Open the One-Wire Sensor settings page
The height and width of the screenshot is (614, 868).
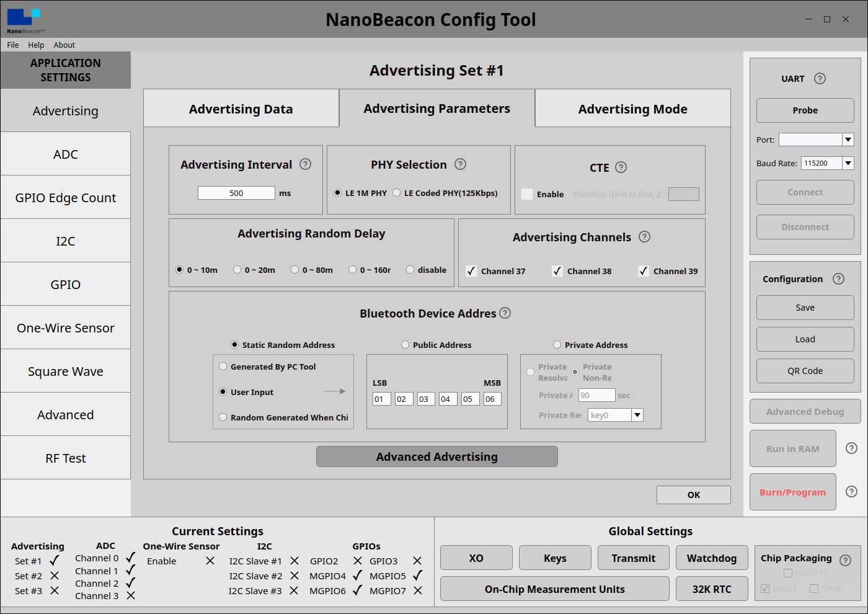click(66, 327)
